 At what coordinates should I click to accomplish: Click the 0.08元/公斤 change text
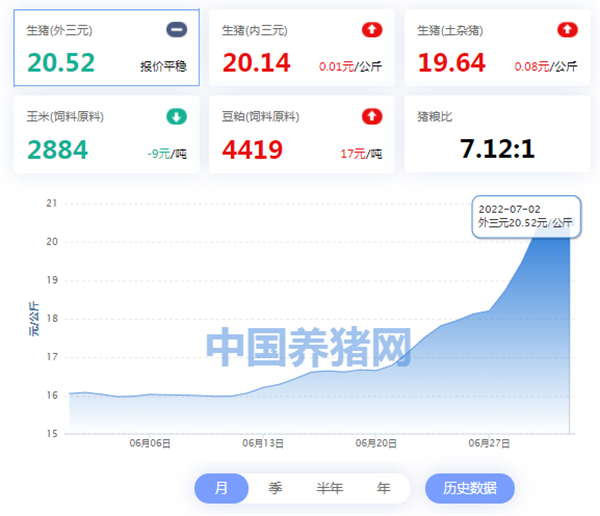pyautogui.click(x=546, y=67)
